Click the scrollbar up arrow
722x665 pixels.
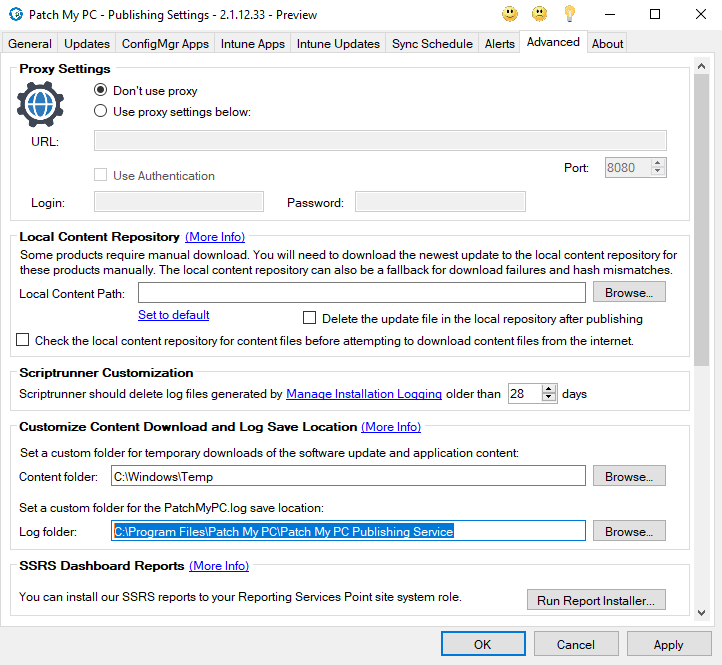pos(701,66)
